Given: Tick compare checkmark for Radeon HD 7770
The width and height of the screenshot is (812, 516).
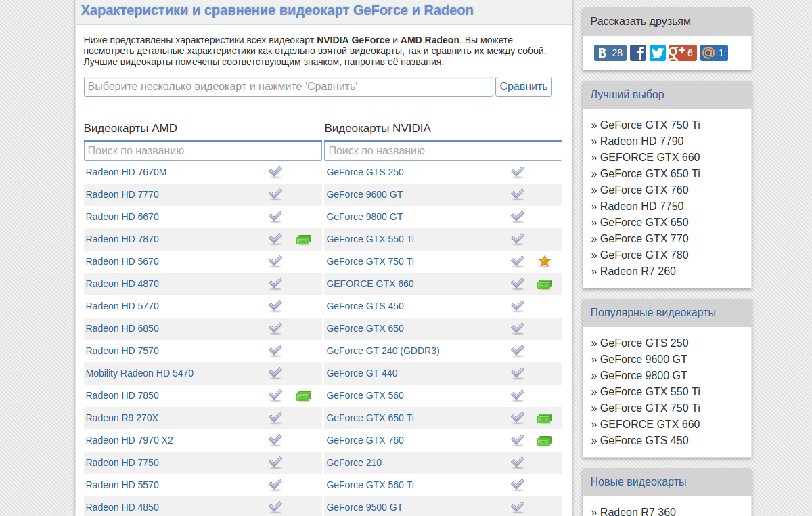Looking at the screenshot, I should [x=275, y=194].
